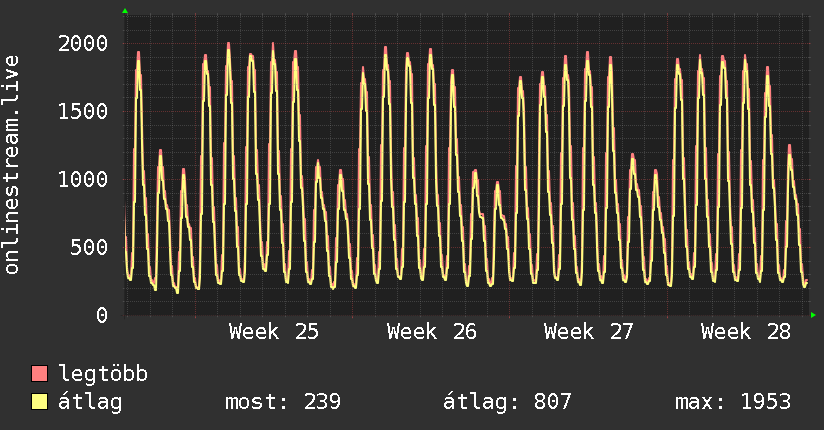This screenshot has height=430, width=824.
Task: Click the 500 y-axis label
Action: pyautogui.click(x=89, y=247)
